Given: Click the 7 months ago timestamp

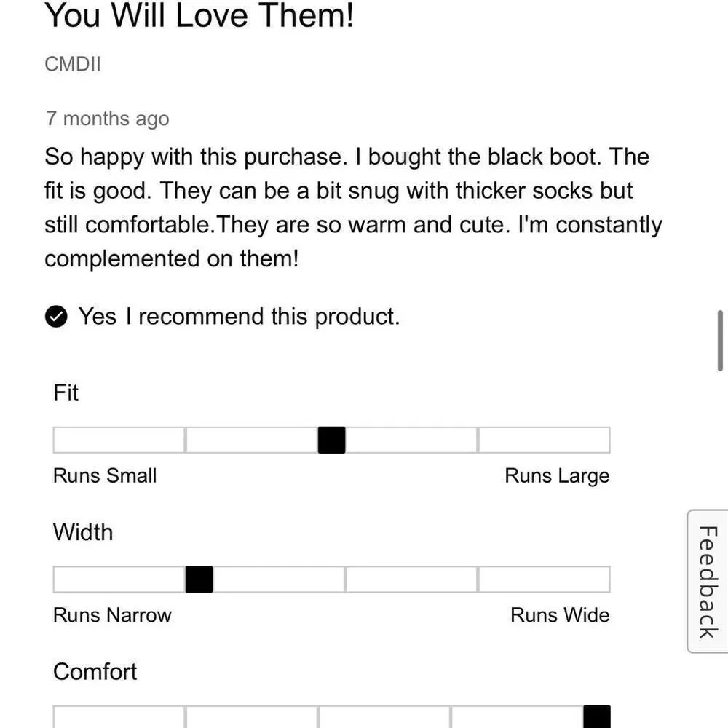Looking at the screenshot, I should point(108,119).
